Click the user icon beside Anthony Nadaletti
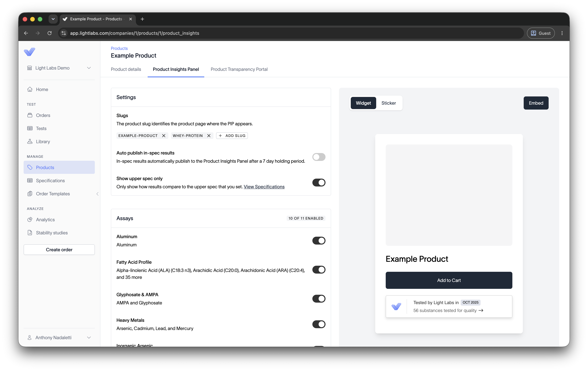Image resolution: width=588 pixels, height=371 pixels. pos(30,338)
